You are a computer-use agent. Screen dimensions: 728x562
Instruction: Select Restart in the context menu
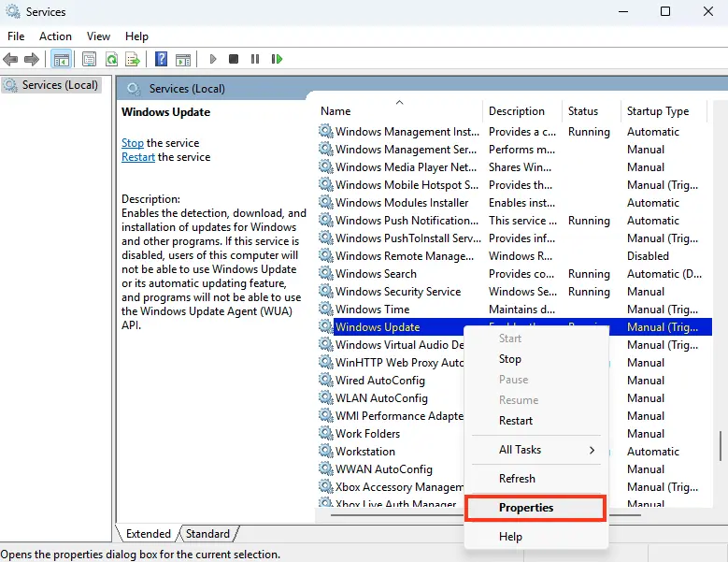tap(516, 421)
